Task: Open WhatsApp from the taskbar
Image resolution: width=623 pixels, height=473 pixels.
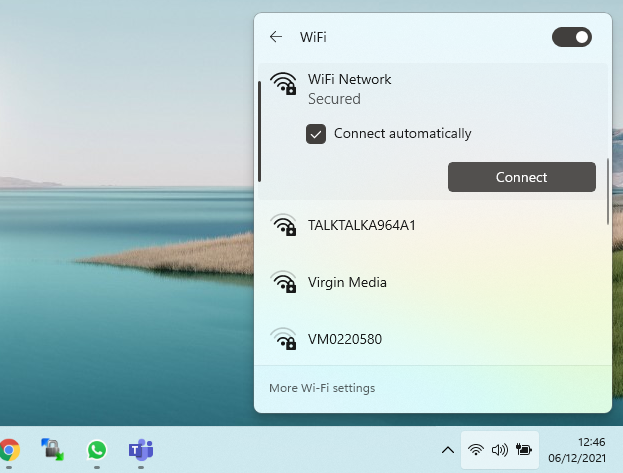Action: (97, 450)
